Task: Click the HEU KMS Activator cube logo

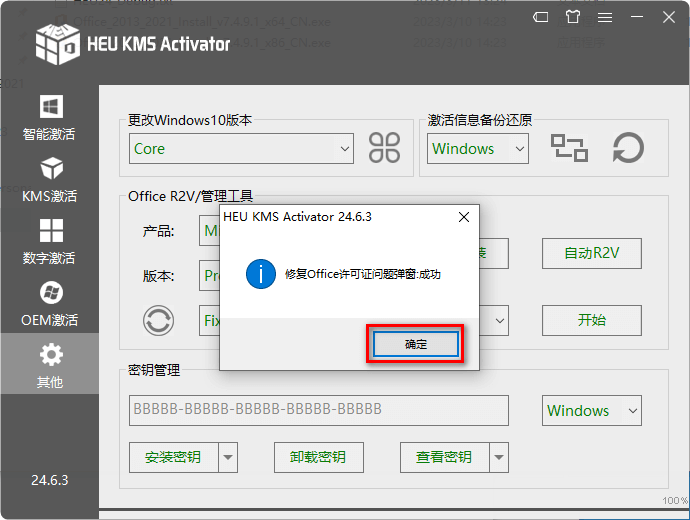Action: coord(58,44)
